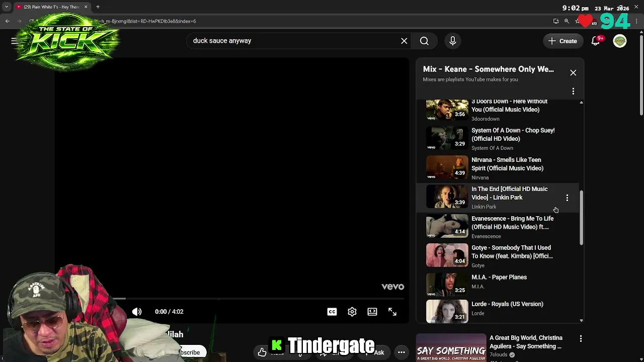Like the video with the thumbs-up icon
This screenshot has width=644, height=362.
pyautogui.click(x=262, y=352)
